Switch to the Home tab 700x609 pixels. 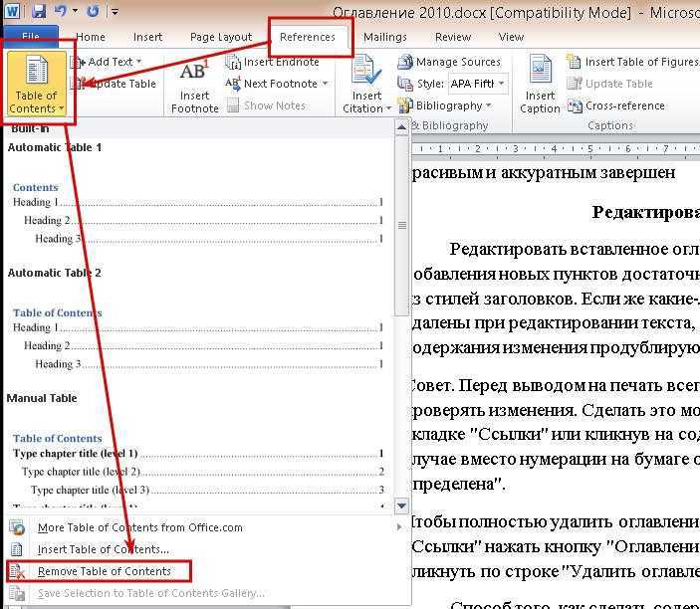[91, 37]
